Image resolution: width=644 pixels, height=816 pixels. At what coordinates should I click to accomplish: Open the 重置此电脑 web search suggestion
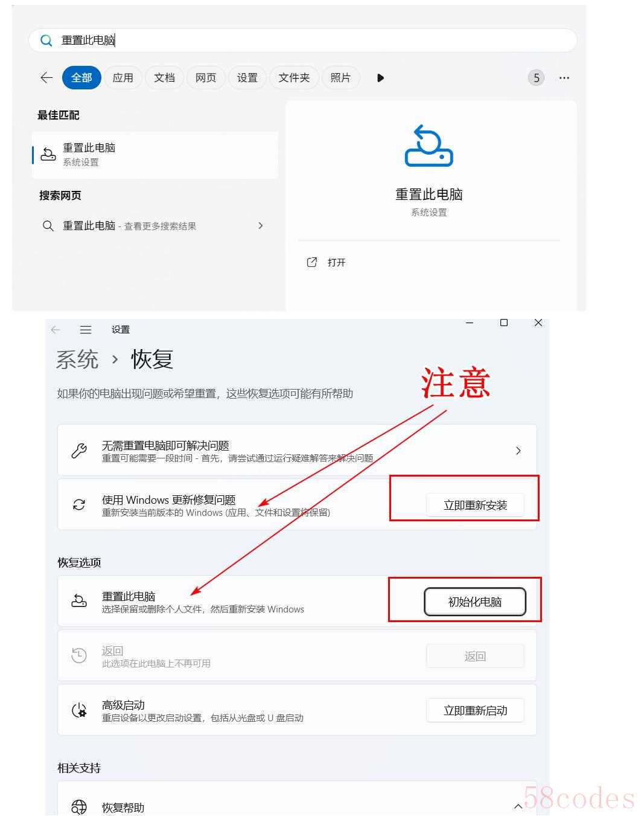pyautogui.click(x=155, y=226)
